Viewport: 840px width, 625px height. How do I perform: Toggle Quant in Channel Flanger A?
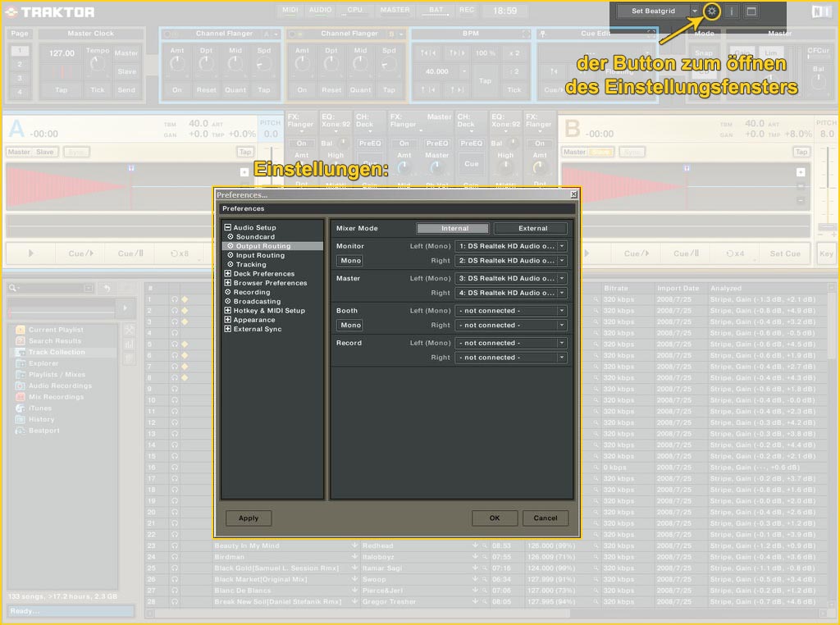[x=235, y=90]
